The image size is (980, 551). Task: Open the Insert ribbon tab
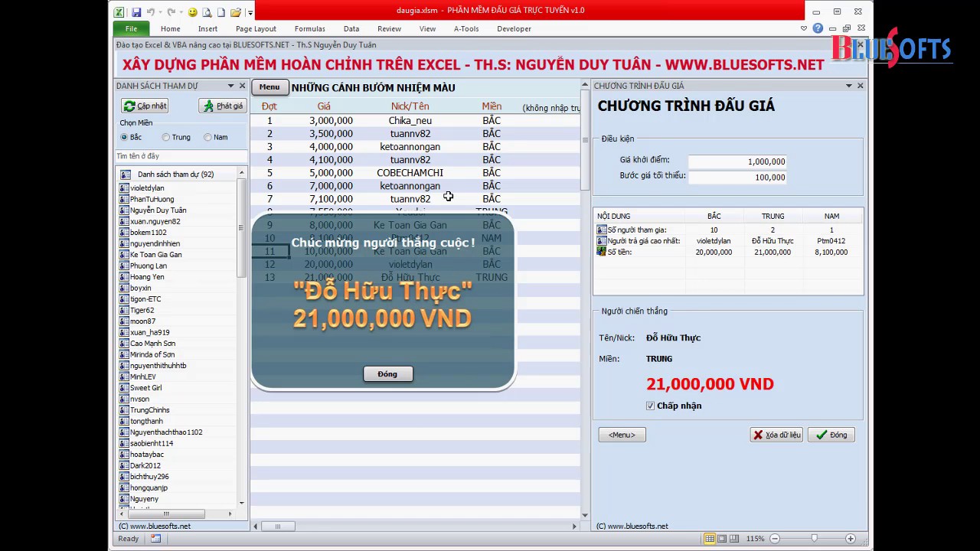pos(207,28)
